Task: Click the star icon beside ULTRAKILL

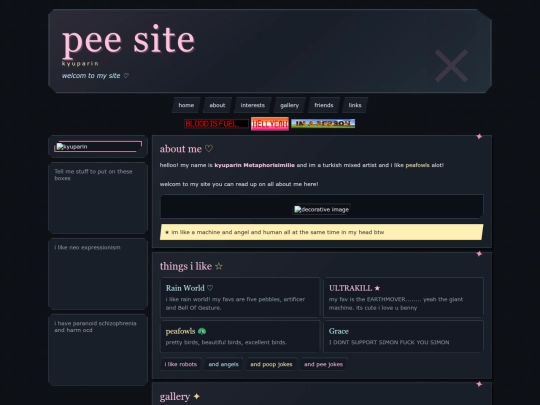Action: click(x=377, y=288)
